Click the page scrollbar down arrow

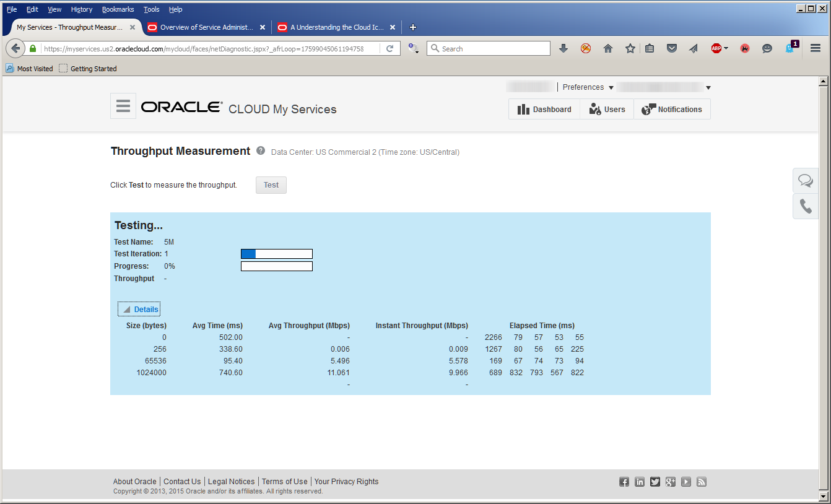pyautogui.click(x=823, y=496)
